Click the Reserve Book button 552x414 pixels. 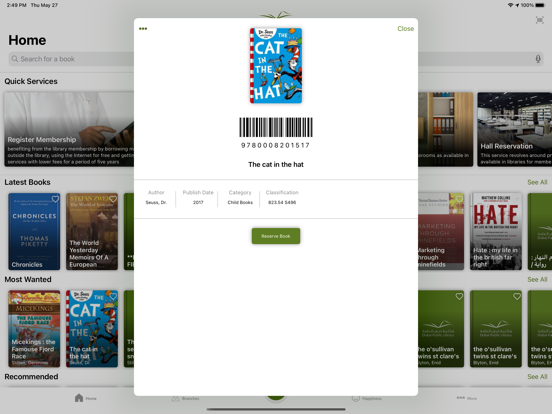click(276, 236)
